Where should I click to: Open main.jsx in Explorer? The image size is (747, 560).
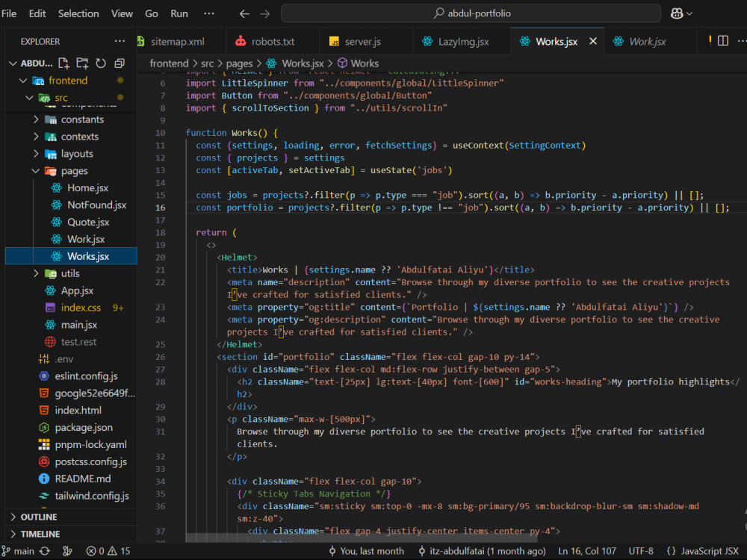pos(72,325)
